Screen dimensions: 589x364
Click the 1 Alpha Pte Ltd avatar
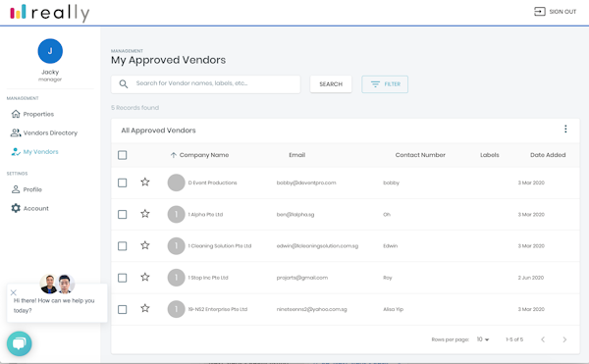coord(176,214)
